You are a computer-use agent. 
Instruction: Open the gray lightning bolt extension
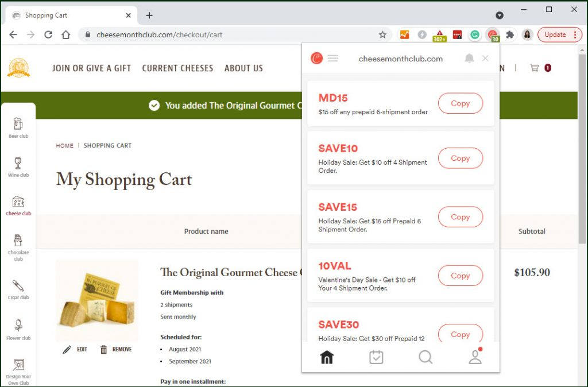coord(422,35)
